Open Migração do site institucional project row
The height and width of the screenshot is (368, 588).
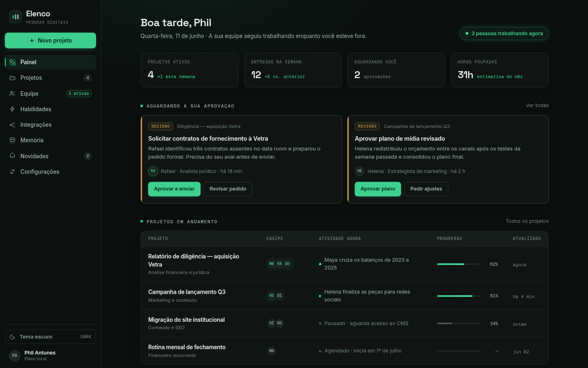tap(345, 323)
